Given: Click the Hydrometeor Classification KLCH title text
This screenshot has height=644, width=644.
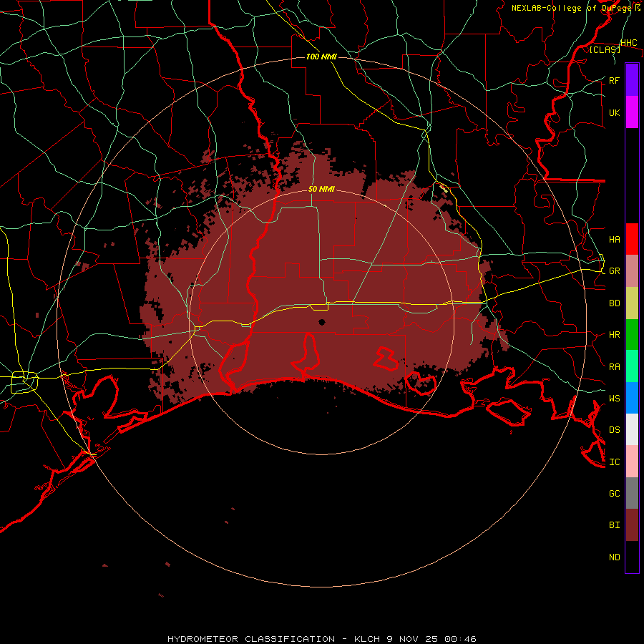Looking at the screenshot, I should (321, 639).
